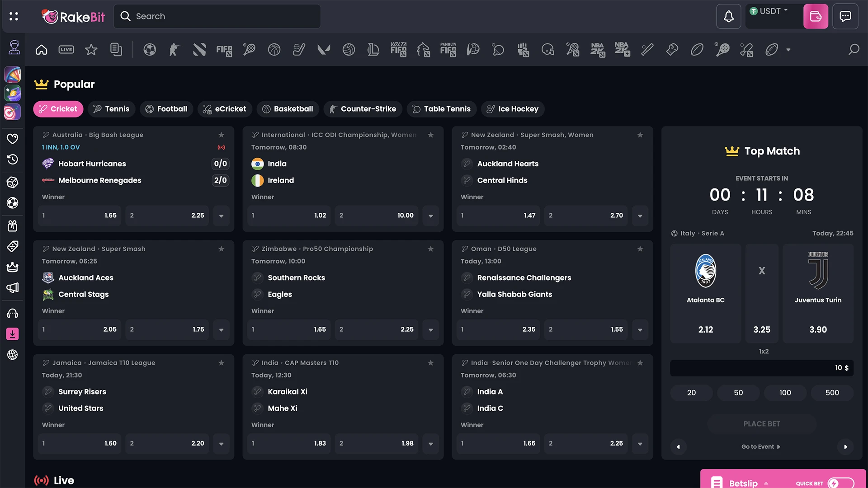868x488 pixels.
Task: Open sidebar headset support icon
Action: click(13, 313)
